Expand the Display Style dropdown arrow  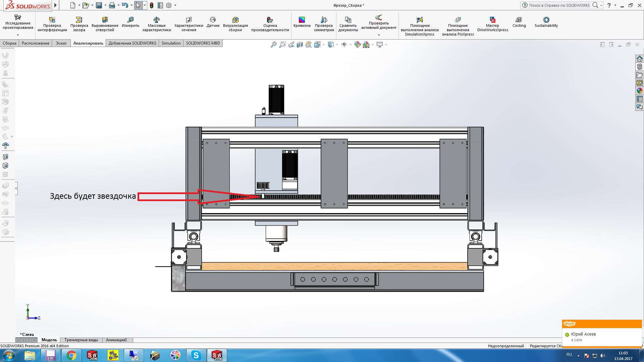click(x=337, y=45)
